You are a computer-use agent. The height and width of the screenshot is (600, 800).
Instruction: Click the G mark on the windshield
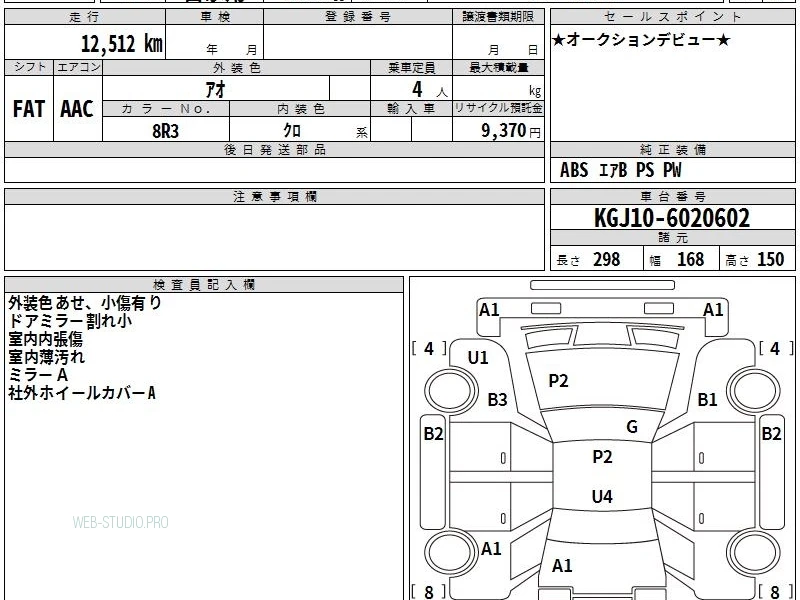(632, 427)
